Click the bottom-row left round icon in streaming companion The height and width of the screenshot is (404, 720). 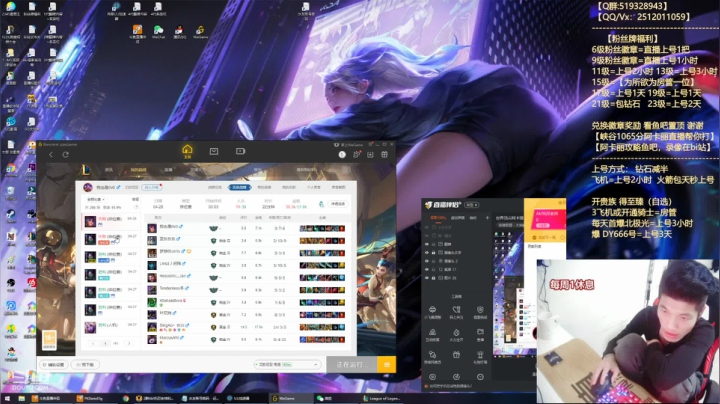click(433, 377)
